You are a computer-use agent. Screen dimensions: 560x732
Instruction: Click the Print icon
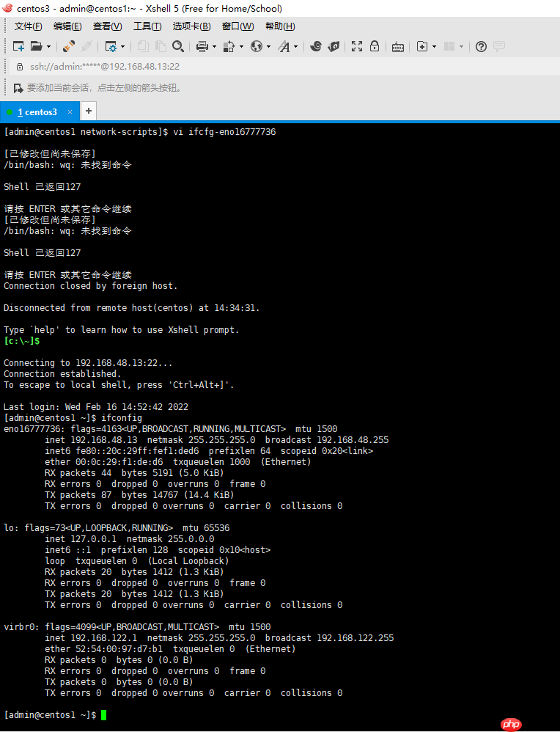(x=202, y=46)
